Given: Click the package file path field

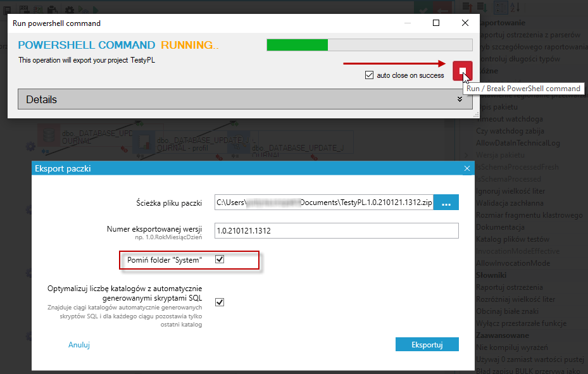Looking at the screenshot, I should pyautogui.click(x=324, y=203).
